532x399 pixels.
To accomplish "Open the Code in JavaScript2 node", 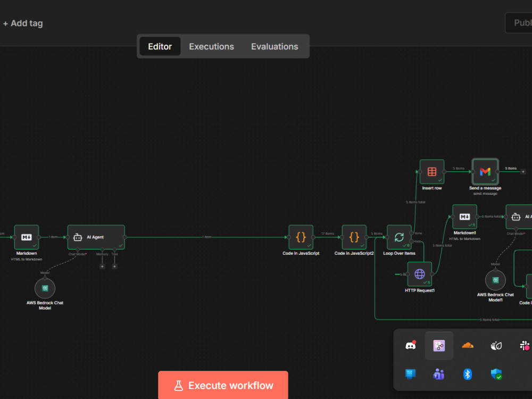I will click(x=354, y=237).
